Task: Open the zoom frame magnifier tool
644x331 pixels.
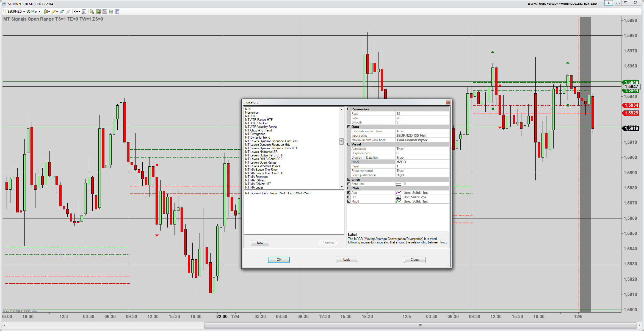Action: pos(84,12)
